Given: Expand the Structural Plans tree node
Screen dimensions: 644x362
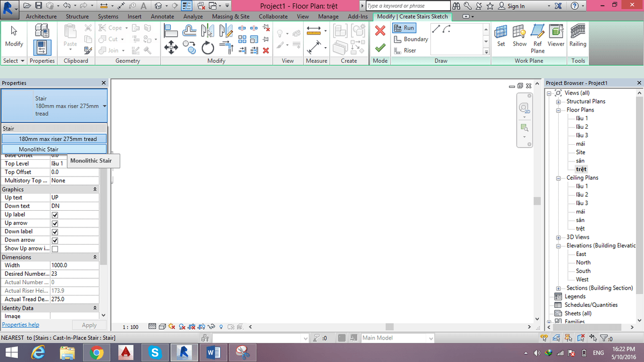Looking at the screenshot, I should 558,101.
